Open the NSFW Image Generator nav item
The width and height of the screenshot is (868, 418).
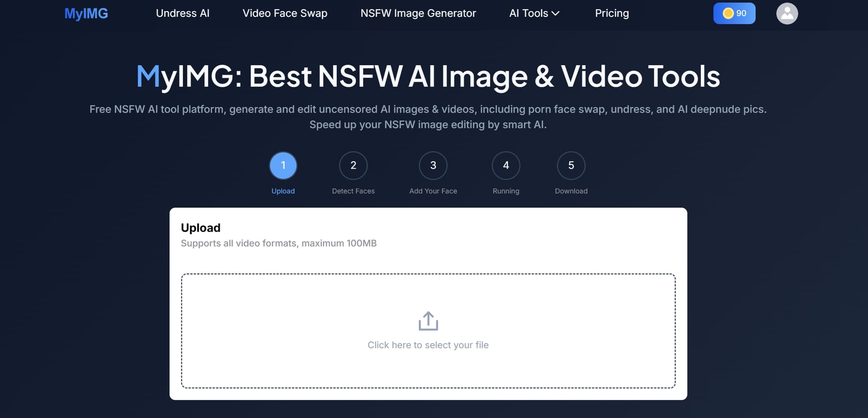(418, 13)
